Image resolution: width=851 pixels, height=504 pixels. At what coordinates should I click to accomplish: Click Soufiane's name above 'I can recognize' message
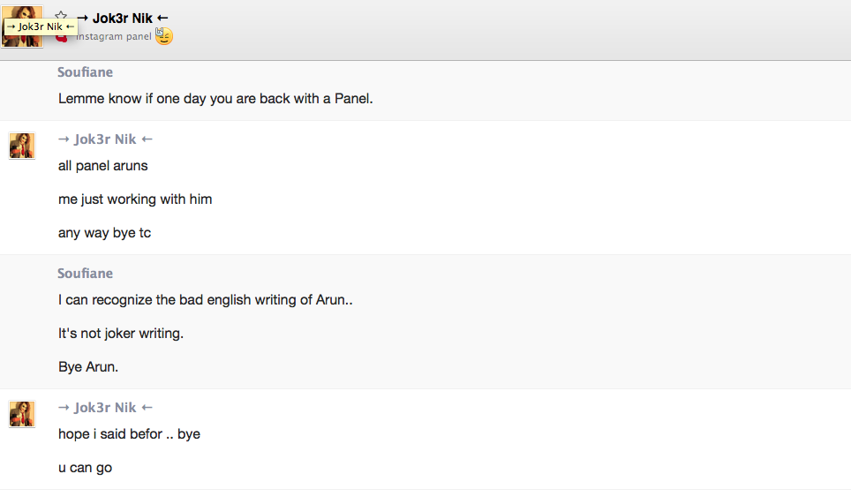pos(86,274)
